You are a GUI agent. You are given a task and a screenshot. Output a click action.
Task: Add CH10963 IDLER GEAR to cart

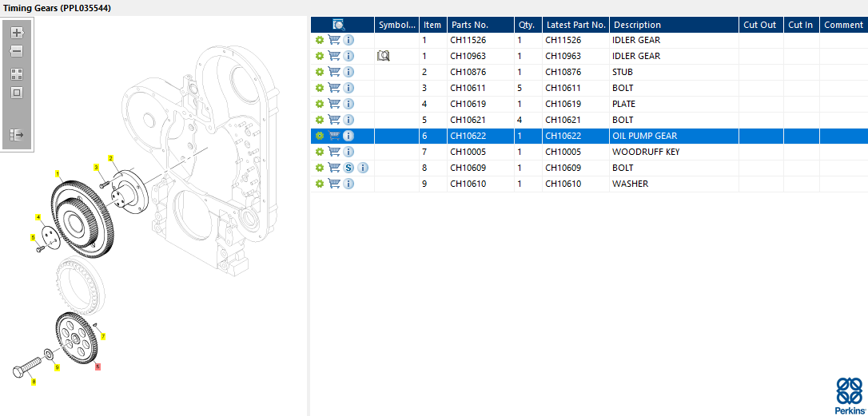tap(334, 56)
